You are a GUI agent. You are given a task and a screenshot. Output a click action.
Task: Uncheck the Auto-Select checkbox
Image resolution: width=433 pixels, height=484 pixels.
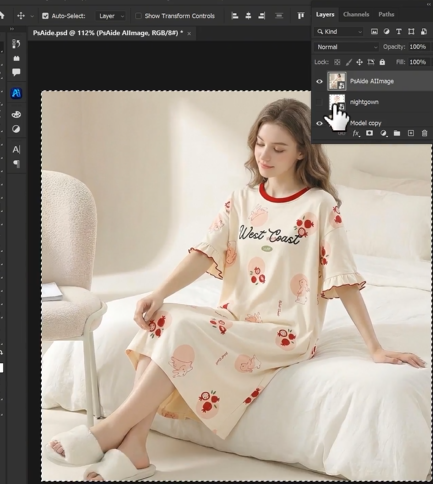coord(45,16)
